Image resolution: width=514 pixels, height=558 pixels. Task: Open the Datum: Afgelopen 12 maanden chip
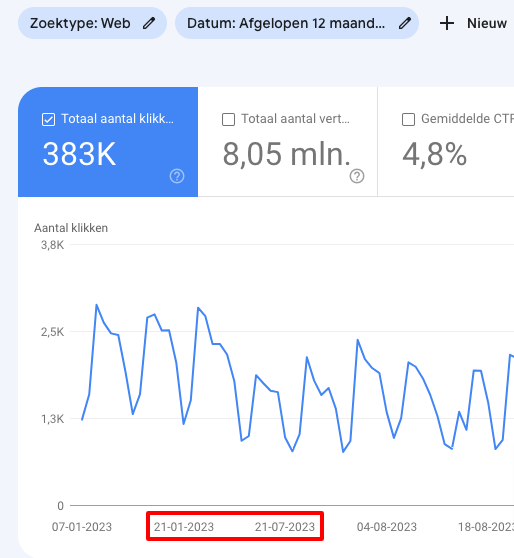(297, 23)
